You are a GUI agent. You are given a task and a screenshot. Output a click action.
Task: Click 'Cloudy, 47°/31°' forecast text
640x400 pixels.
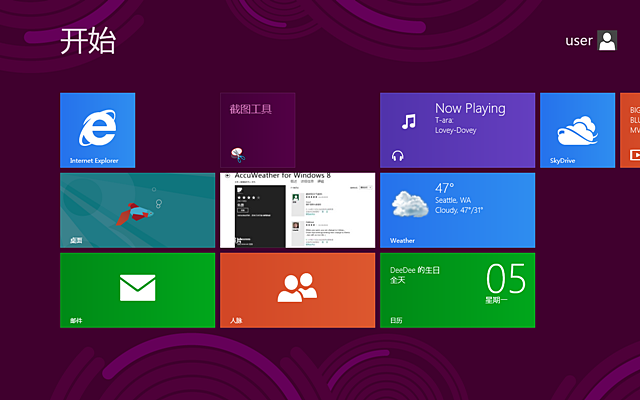459,210
